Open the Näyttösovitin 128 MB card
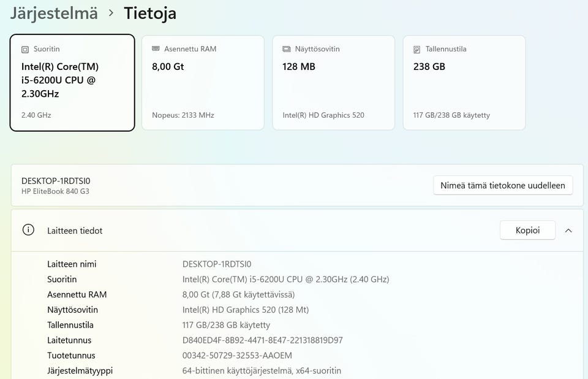Viewport: 588px width, 379px height. click(x=333, y=83)
